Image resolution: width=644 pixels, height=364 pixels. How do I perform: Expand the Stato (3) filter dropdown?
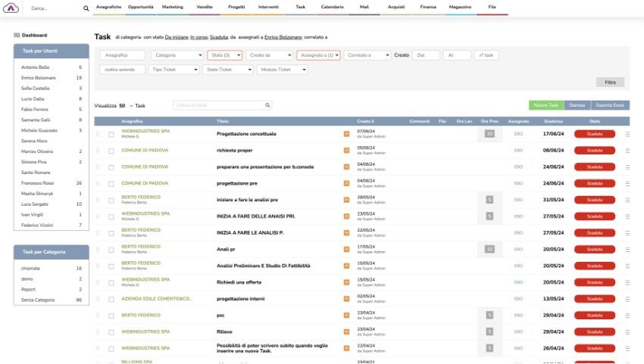[x=224, y=55]
